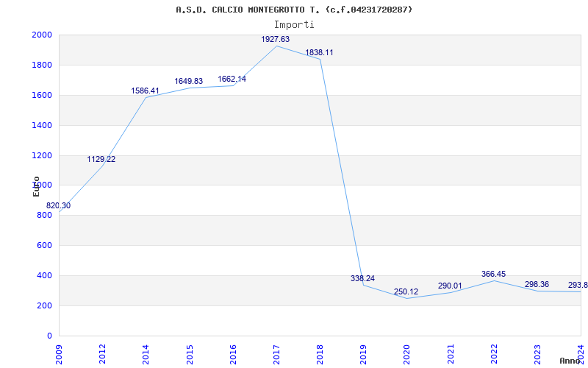Screen dimensions: 588x368
Task: Click the y-axis value 1600
Action: click(x=42, y=96)
